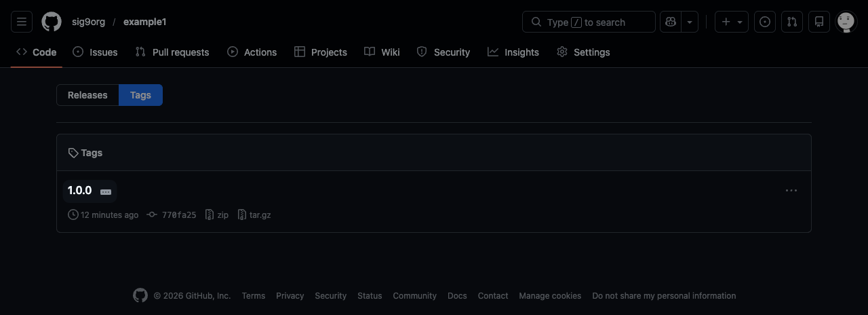This screenshot has width=868, height=315.
Task: Click the user profile avatar
Action: tap(846, 22)
